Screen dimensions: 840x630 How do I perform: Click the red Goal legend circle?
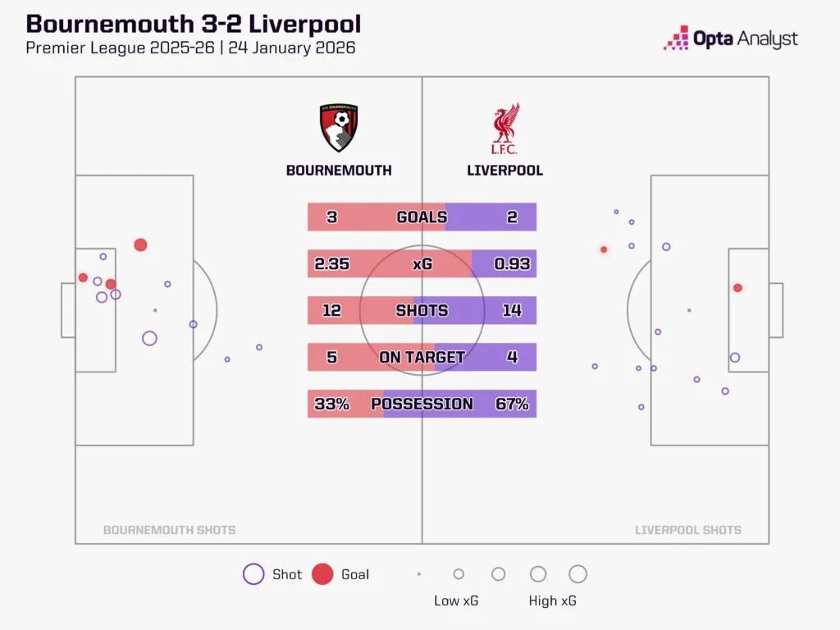(325, 574)
